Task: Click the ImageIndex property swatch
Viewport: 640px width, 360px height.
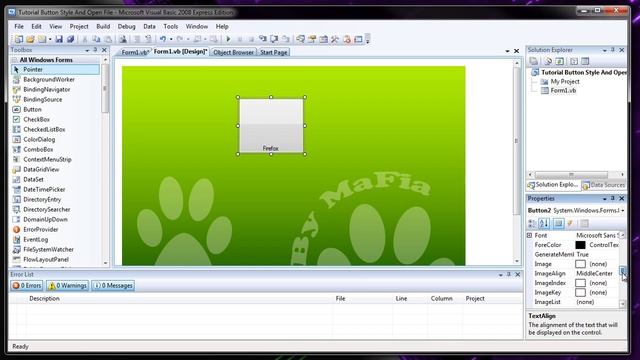Action: [580, 283]
